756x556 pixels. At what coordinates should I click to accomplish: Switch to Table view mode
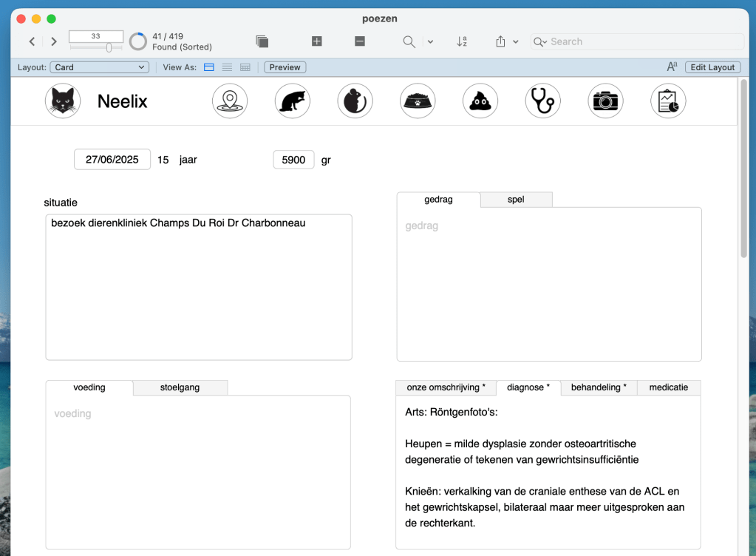[x=245, y=67]
